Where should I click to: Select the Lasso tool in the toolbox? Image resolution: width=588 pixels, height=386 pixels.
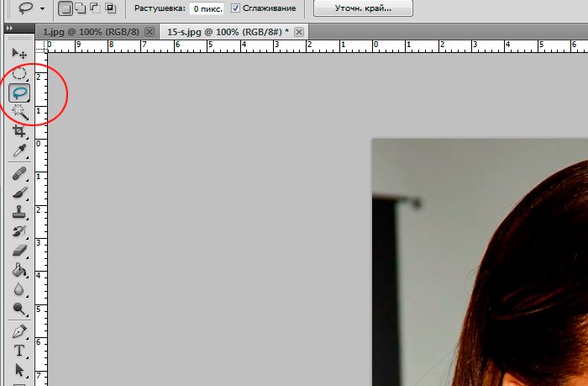point(19,93)
